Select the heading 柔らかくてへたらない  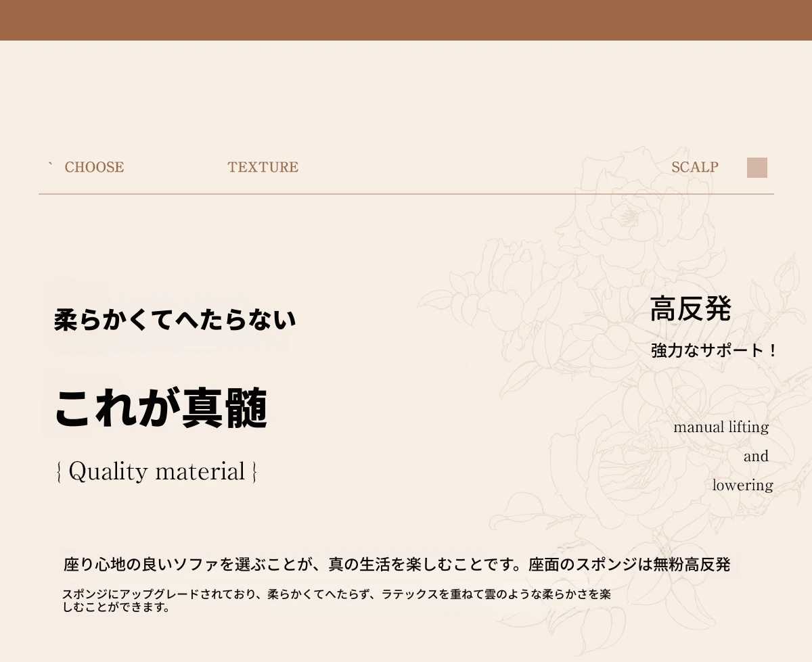click(x=175, y=321)
